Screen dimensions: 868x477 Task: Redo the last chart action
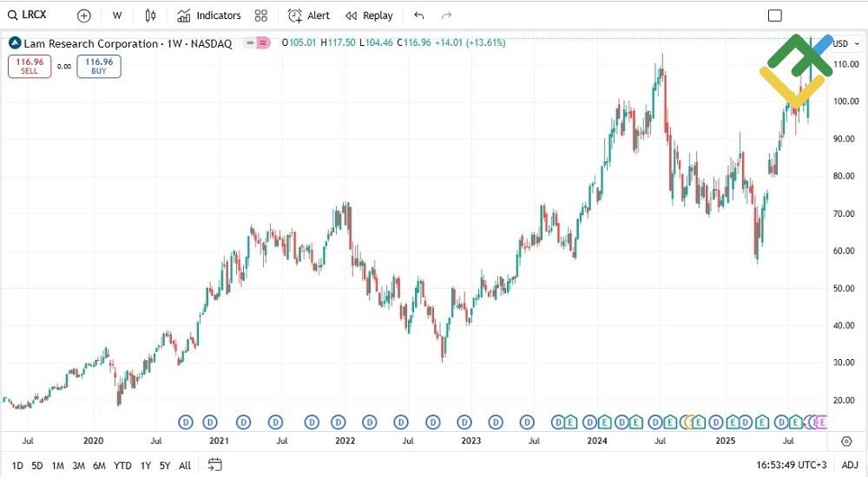point(447,16)
